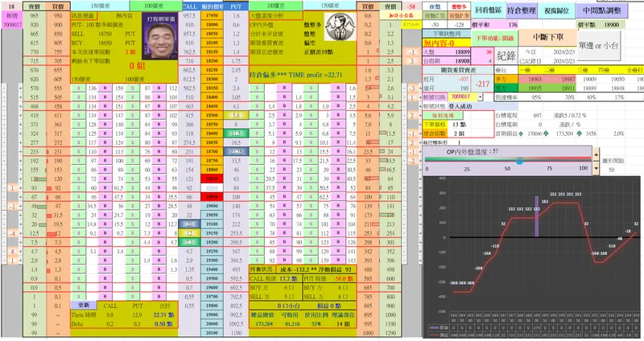Click S button left of 136 in 570 row
This screenshot has width=644, height=341.
(x=78, y=88)
